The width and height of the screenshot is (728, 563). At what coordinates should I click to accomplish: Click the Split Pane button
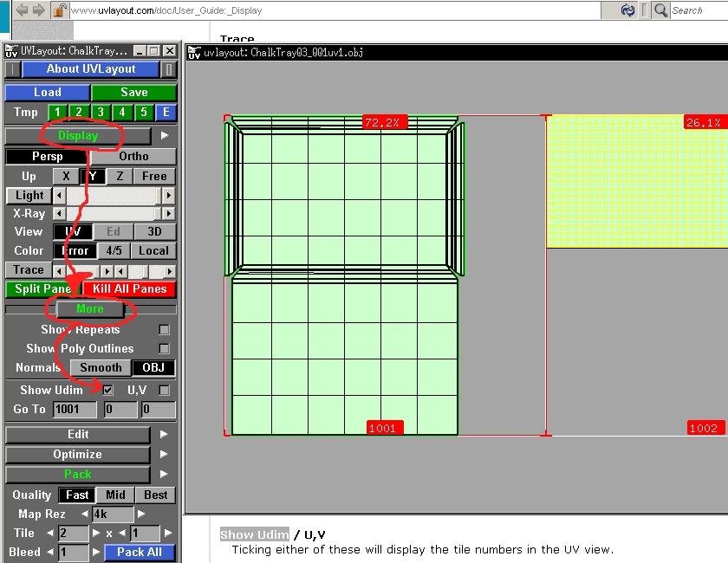pyautogui.click(x=43, y=289)
